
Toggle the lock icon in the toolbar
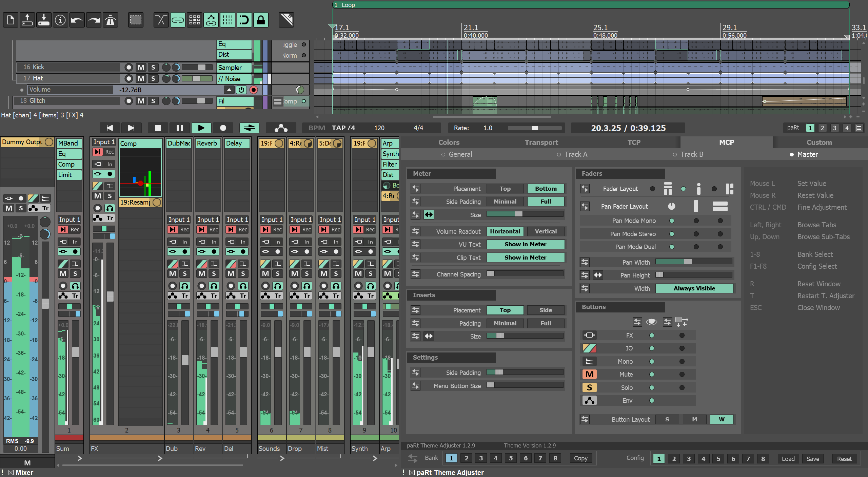coord(261,20)
